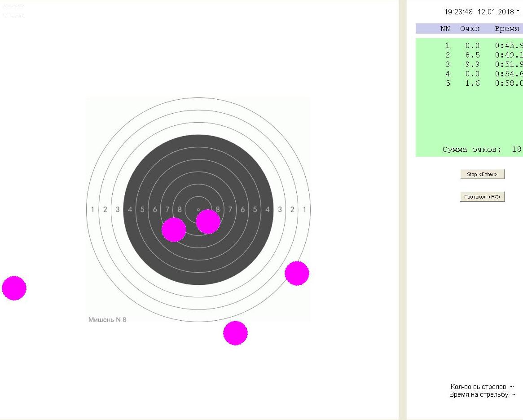Click the date and time display
Screen dimensions: 523x420
tap(482, 12)
